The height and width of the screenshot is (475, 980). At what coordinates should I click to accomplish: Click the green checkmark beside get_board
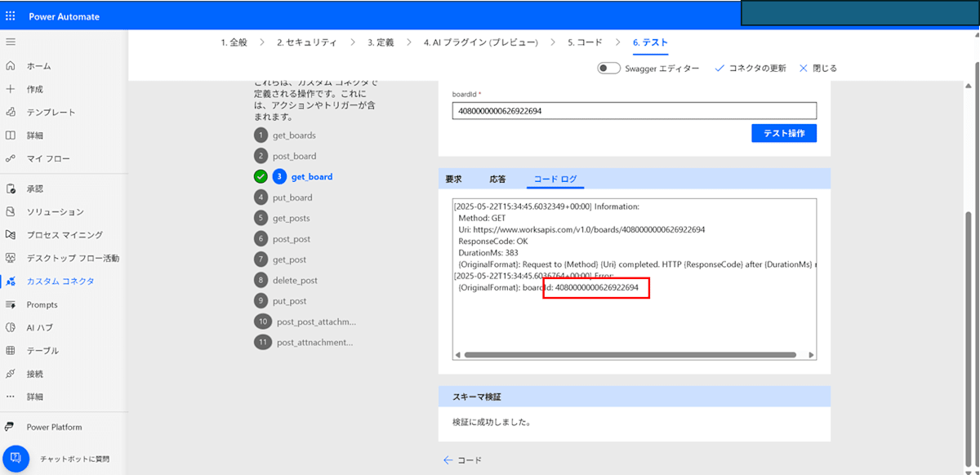tap(261, 176)
